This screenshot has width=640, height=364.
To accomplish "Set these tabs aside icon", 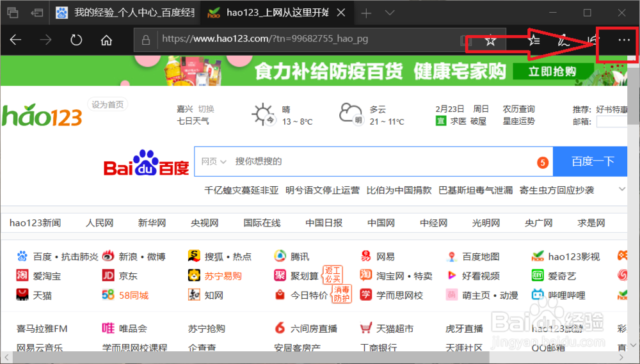I will 37,13.
